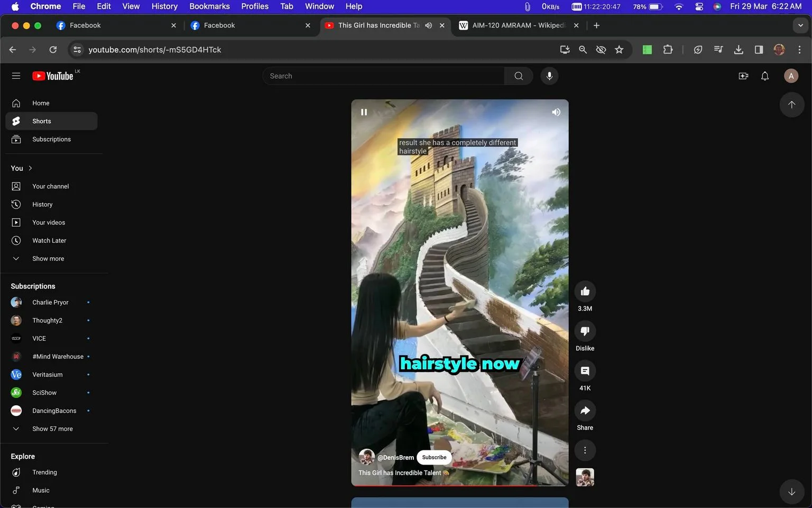Open the YouTube guide hamburger menu
812x508 pixels.
(x=16, y=76)
